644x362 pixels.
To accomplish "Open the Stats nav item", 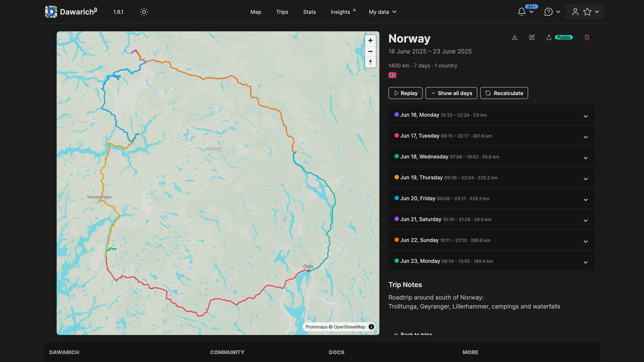I will click(x=309, y=12).
